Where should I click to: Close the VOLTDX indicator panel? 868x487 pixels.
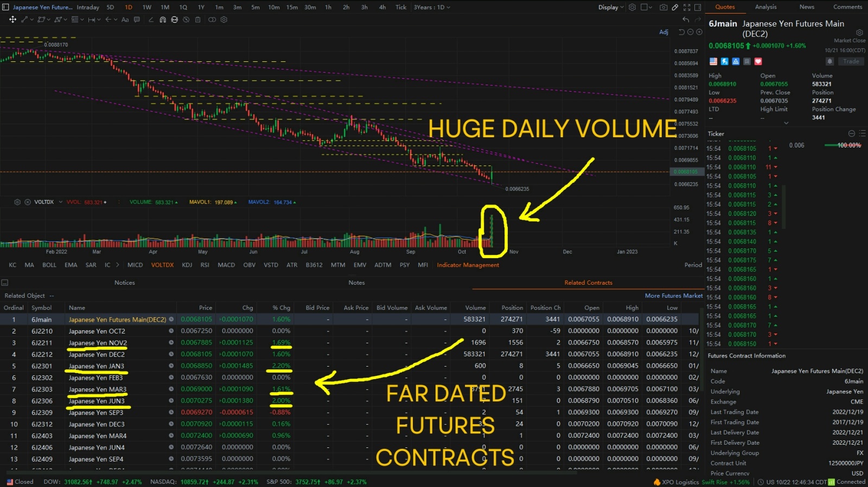pyautogui.click(x=28, y=202)
